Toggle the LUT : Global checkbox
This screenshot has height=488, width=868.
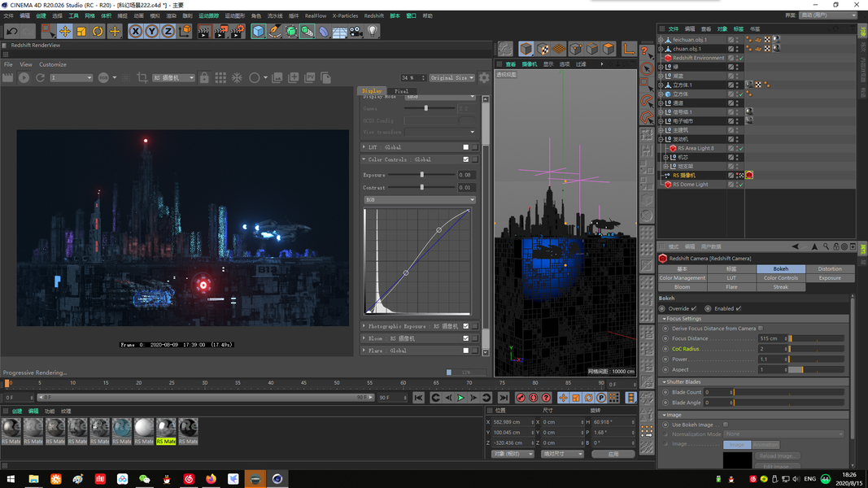click(465, 147)
